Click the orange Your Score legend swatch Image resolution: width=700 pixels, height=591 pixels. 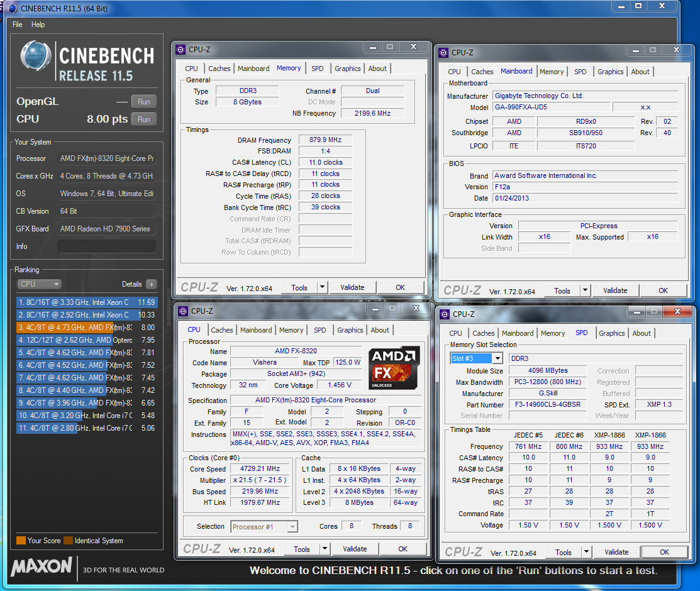coord(21,541)
